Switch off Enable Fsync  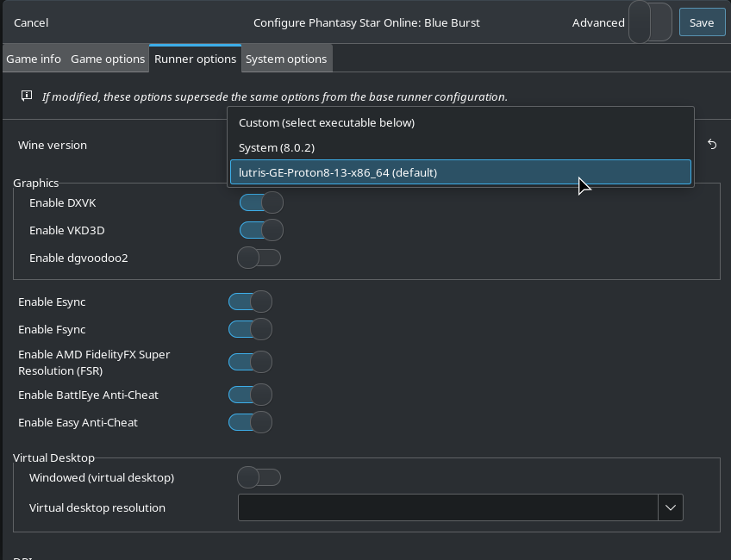[250, 329]
